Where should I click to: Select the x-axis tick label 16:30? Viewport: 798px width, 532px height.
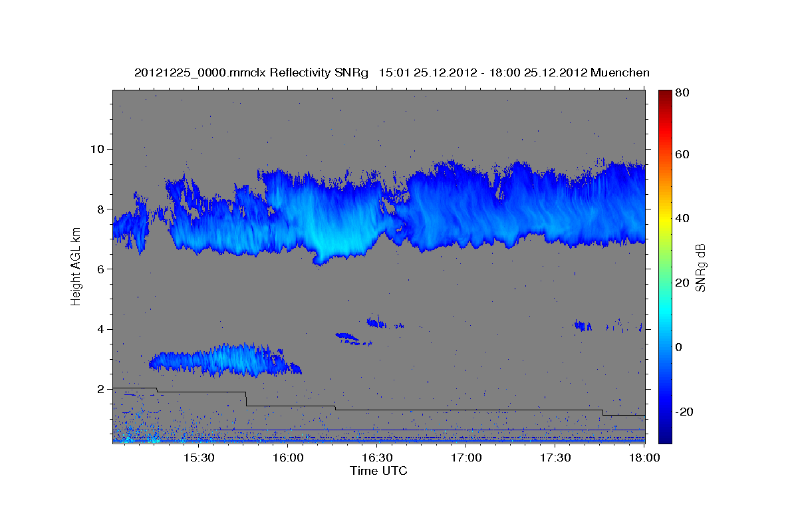click(377, 458)
